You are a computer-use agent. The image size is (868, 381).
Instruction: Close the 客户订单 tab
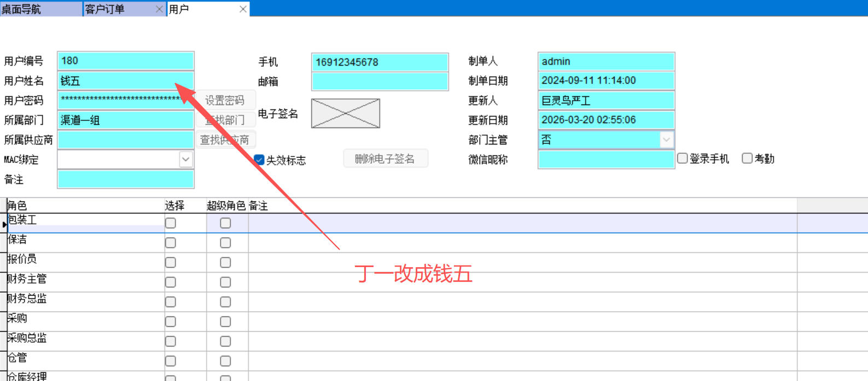coord(159,9)
